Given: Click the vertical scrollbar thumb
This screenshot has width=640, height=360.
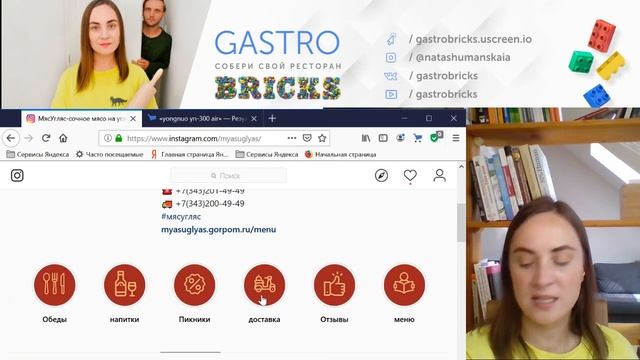Looking at the screenshot, I should [461, 222].
